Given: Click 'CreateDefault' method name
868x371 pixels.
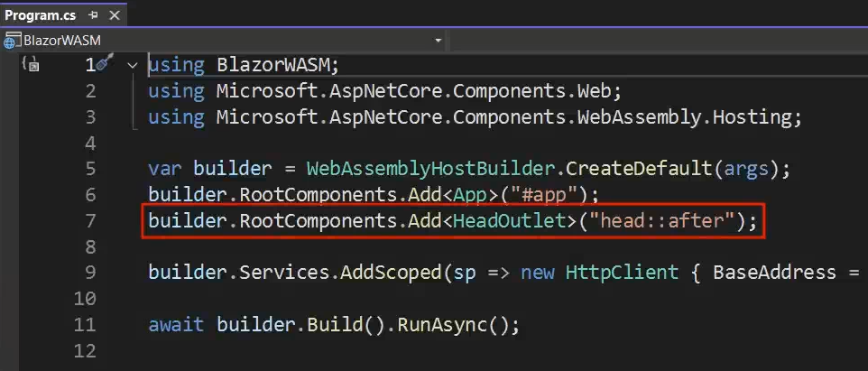Looking at the screenshot, I should point(638,169).
